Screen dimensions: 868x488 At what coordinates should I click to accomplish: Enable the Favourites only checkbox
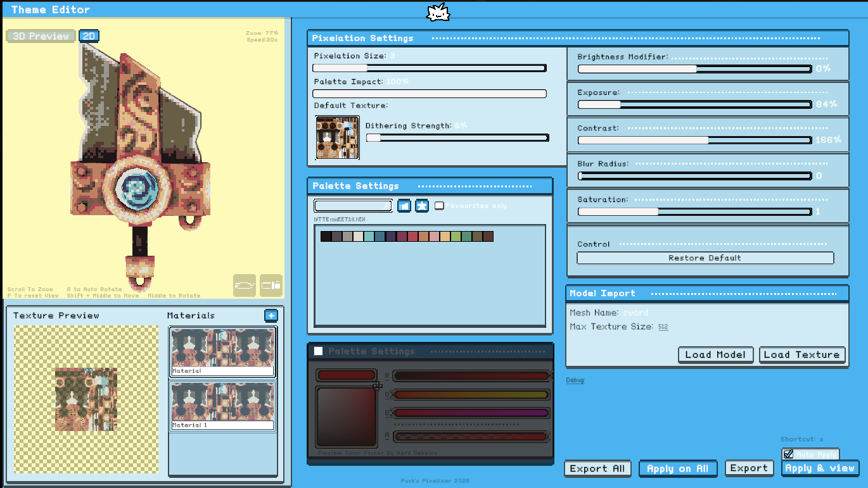click(438, 206)
